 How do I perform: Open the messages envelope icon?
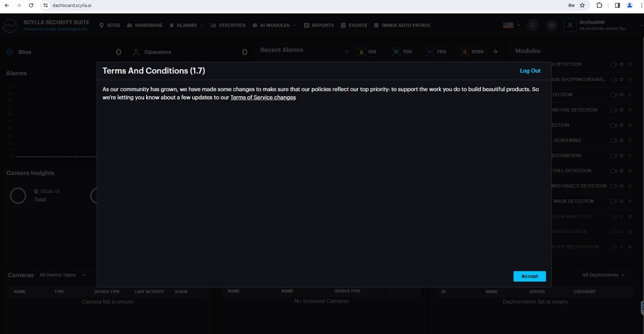551,26
